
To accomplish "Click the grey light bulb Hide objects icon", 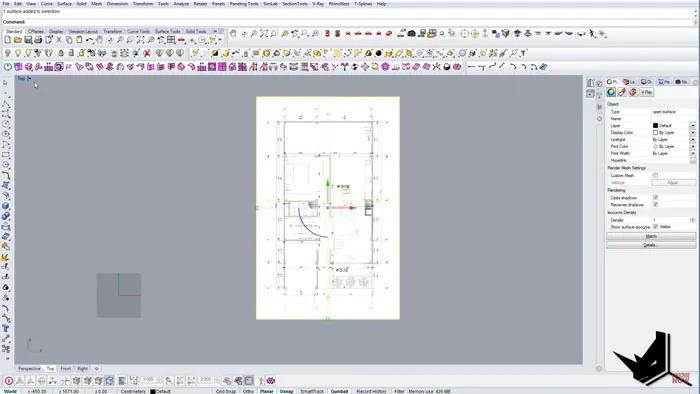I will (x=8, y=53).
